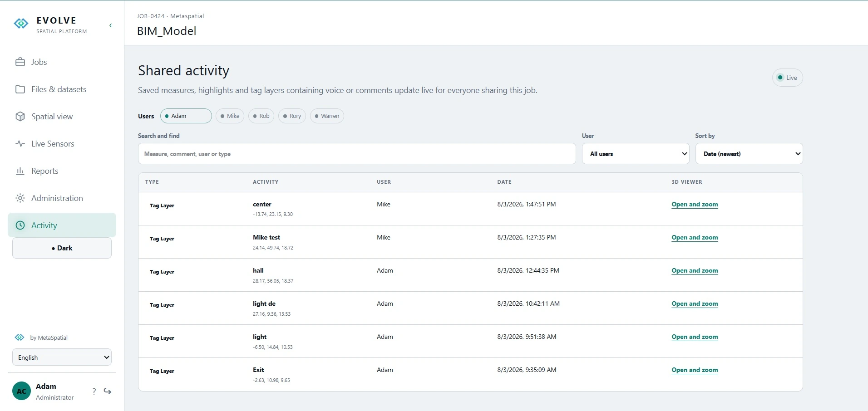Open the Sort by Date (newest) dropdown
The image size is (868, 411).
click(x=749, y=154)
